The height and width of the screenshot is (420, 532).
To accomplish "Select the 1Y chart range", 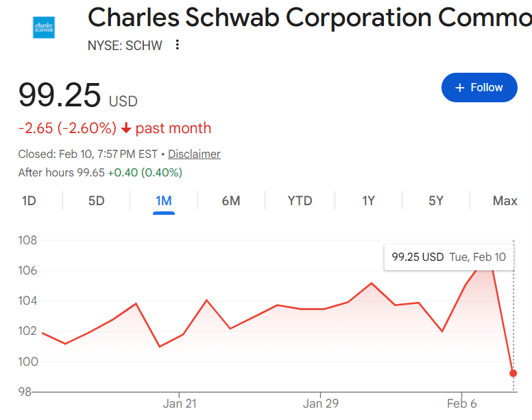I will tap(369, 201).
